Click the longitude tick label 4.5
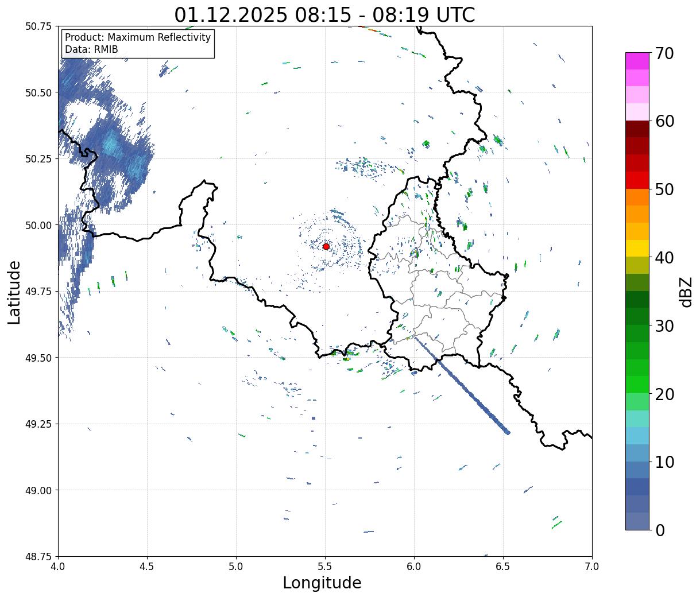The width and height of the screenshot is (700, 597). (x=147, y=567)
